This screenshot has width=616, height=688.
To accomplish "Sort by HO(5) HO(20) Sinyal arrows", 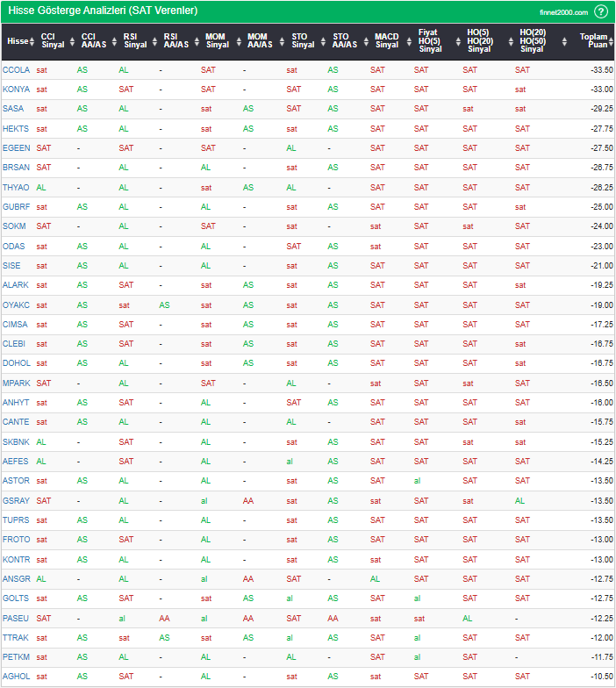I will coord(511,42).
